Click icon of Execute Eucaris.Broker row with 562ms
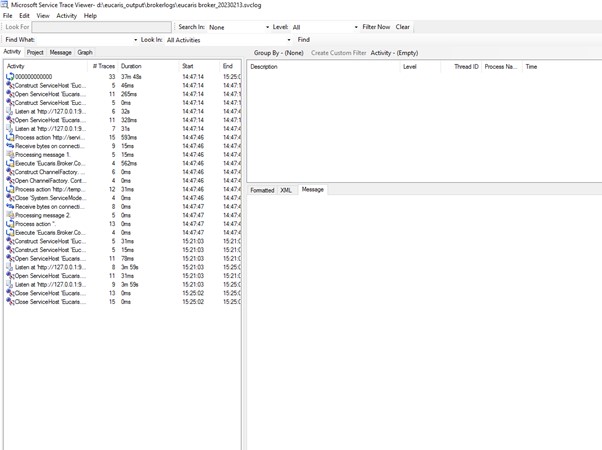The image size is (602, 450). pyautogui.click(x=10, y=163)
